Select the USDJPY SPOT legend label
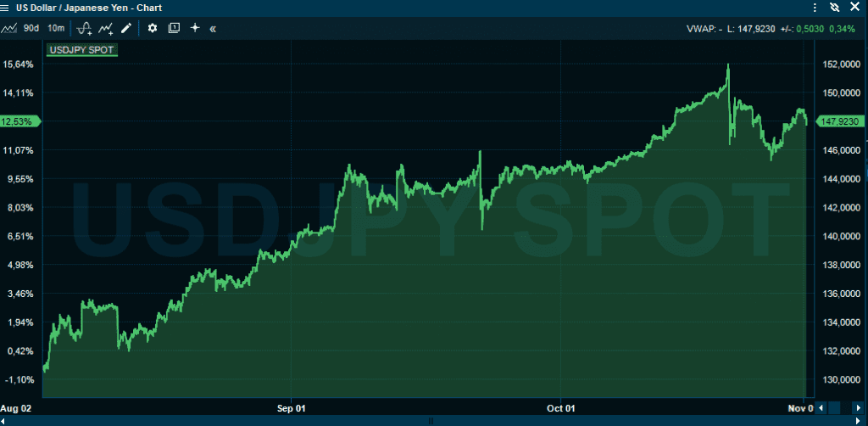This screenshot has height=426, width=868. coord(81,50)
